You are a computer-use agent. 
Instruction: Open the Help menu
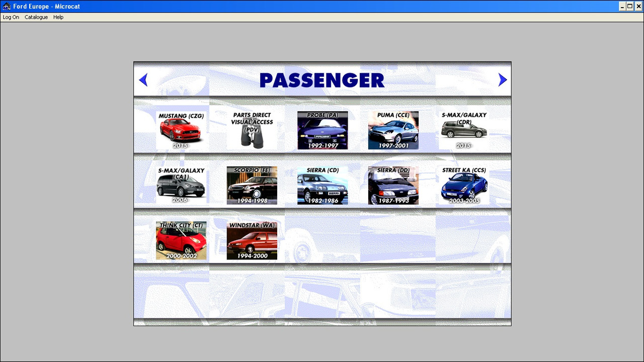coord(58,17)
